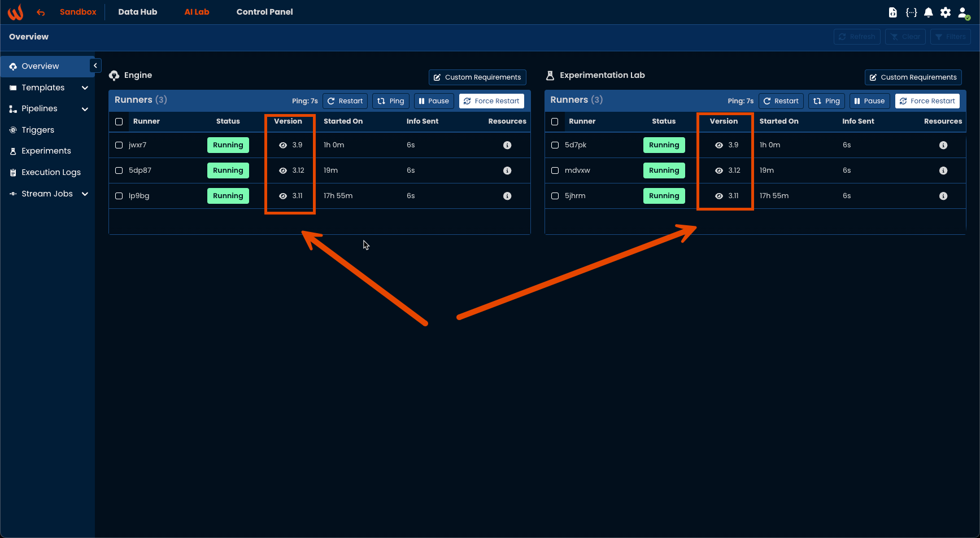Open Triggers in the sidebar

pyautogui.click(x=38, y=130)
